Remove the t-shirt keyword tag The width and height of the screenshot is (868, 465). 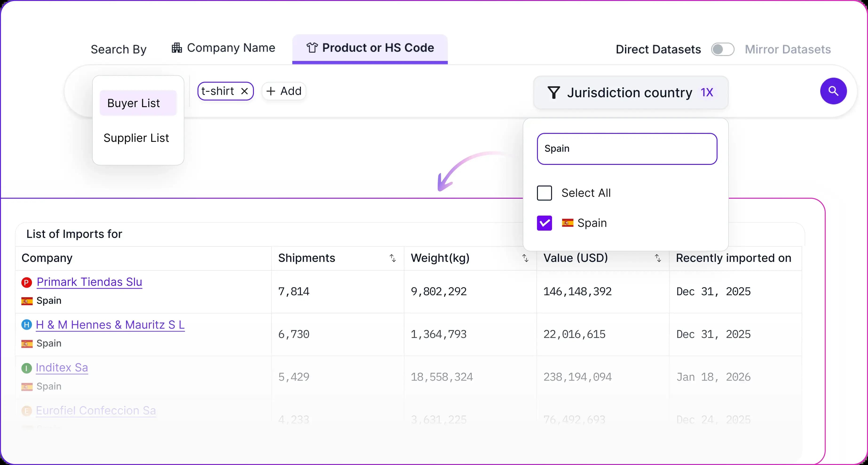[245, 91]
